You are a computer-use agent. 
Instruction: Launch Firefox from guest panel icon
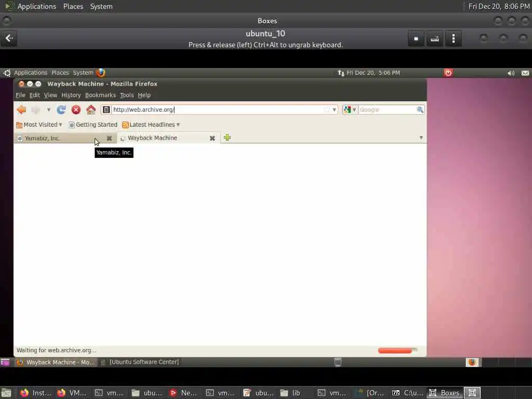pyautogui.click(x=101, y=73)
